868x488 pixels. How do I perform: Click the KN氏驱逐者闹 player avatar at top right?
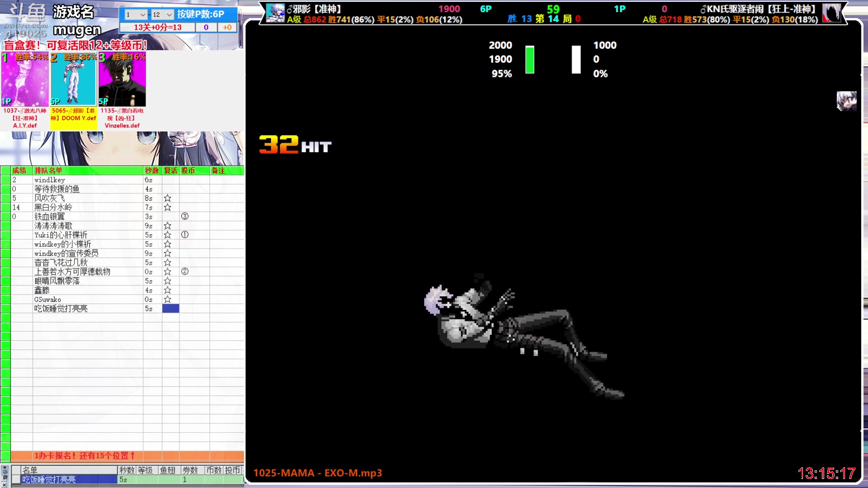[x=831, y=13]
